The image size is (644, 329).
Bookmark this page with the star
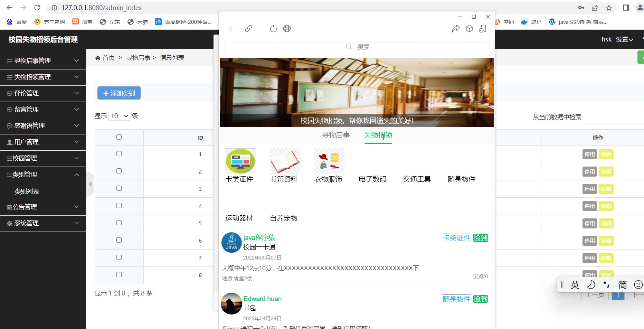(609, 8)
